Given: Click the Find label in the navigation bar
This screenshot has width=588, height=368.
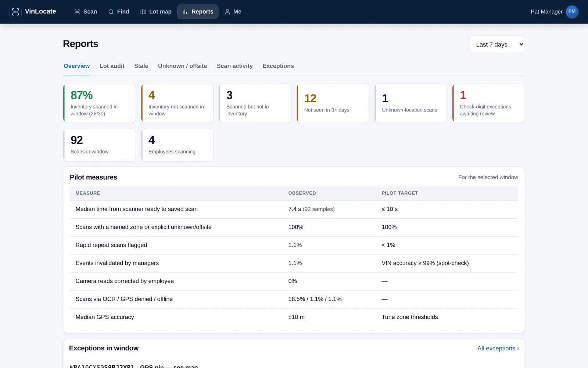Looking at the screenshot, I should [123, 12].
